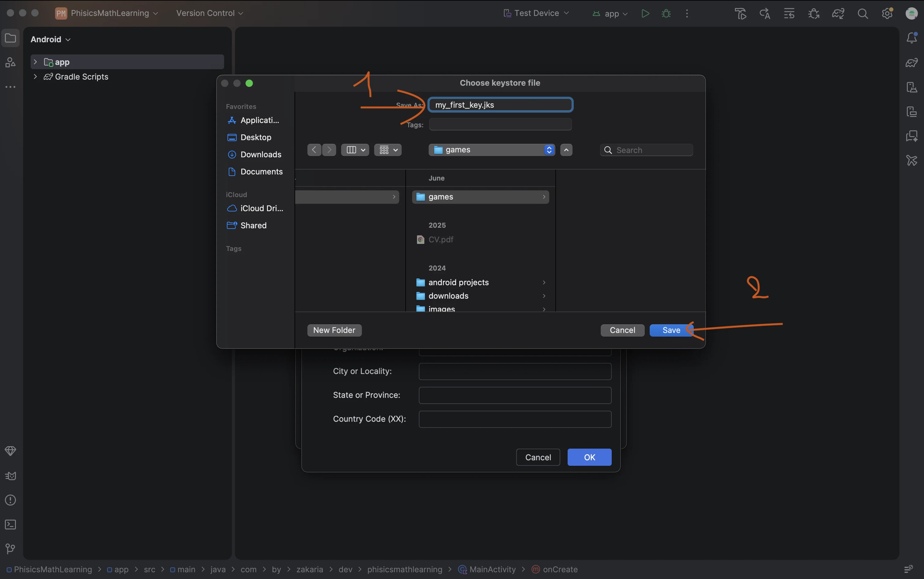Click Cancel in the New Key Store dialog

(538, 457)
